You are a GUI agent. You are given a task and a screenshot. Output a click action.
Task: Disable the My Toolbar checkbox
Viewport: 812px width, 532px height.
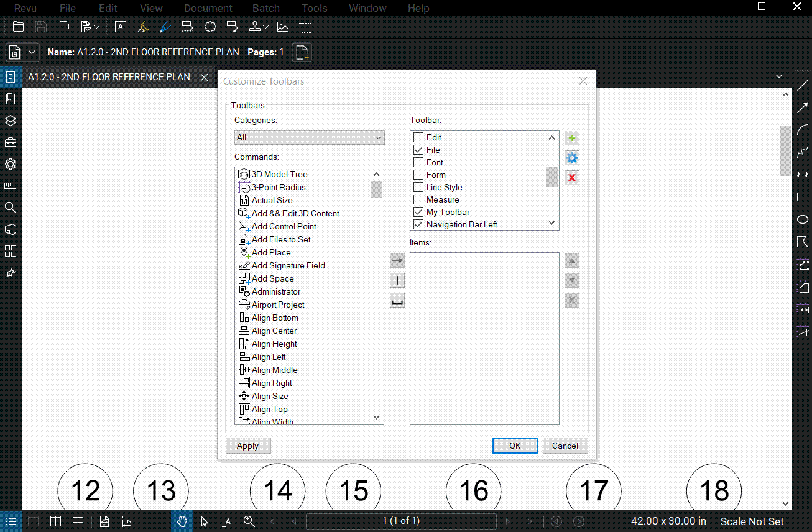tap(418, 212)
